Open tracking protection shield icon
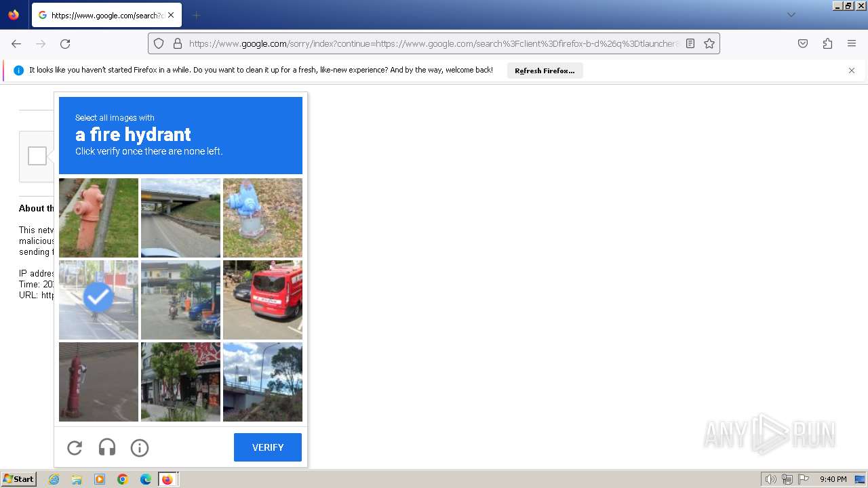Image resolution: width=868 pixels, height=488 pixels. pyautogui.click(x=159, y=43)
